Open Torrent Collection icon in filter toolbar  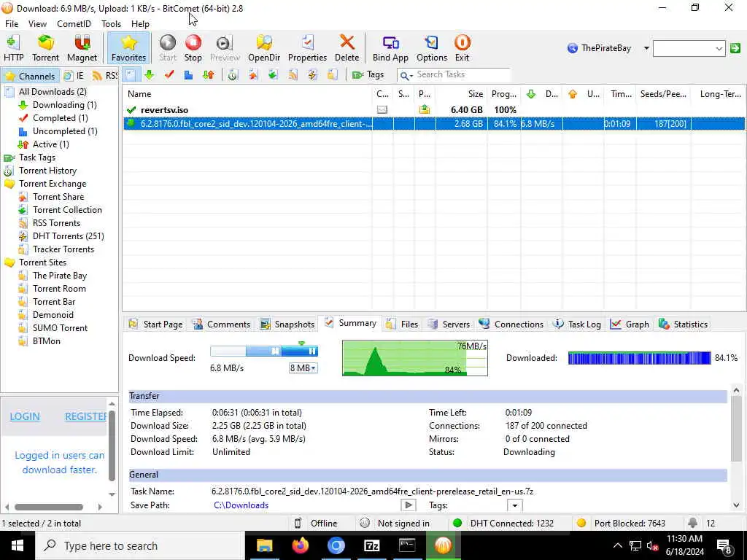pyautogui.click(x=273, y=75)
